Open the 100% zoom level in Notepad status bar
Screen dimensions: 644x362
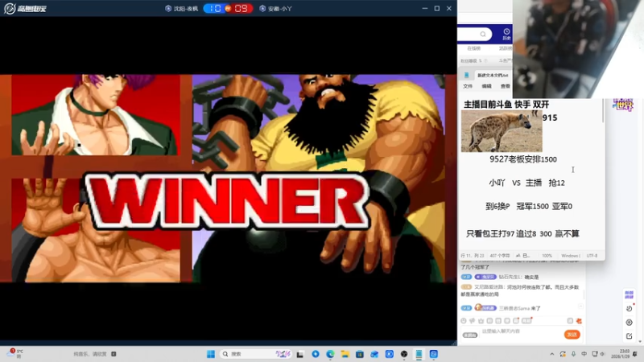[547, 256]
